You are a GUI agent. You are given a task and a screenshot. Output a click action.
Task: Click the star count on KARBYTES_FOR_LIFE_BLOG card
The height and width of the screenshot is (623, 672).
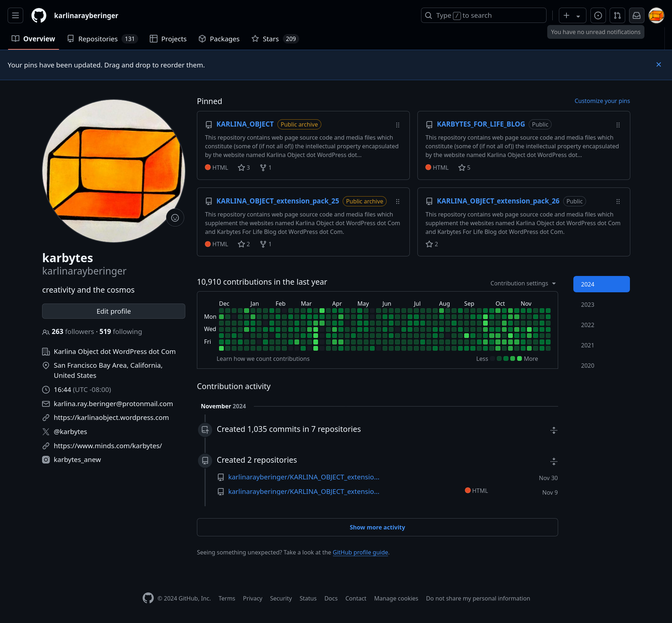tap(464, 168)
